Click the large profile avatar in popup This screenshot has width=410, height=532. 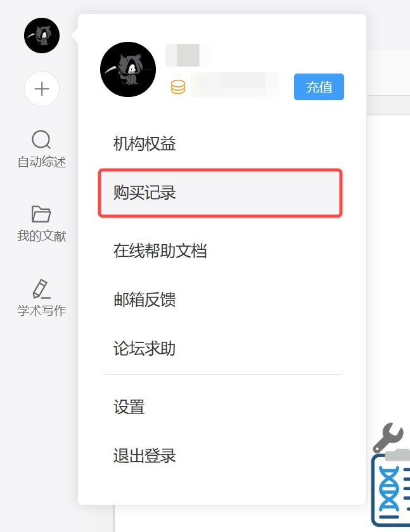point(128,70)
